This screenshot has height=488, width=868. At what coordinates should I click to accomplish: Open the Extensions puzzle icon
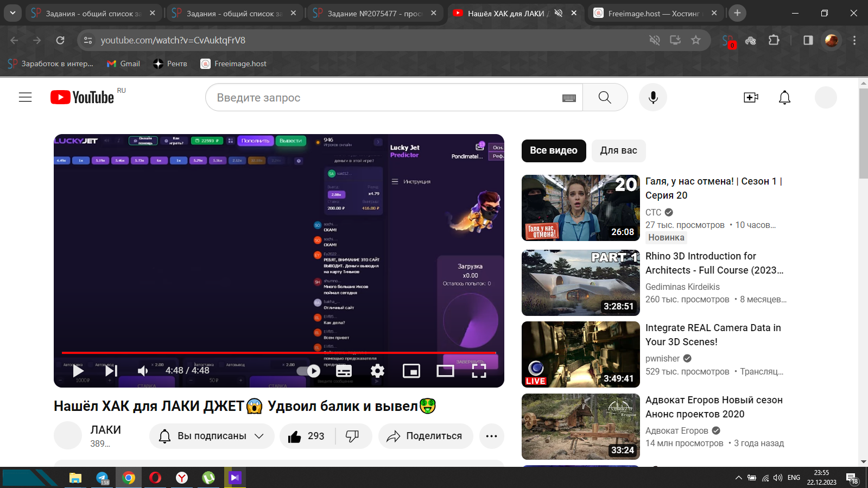click(774, 40)
